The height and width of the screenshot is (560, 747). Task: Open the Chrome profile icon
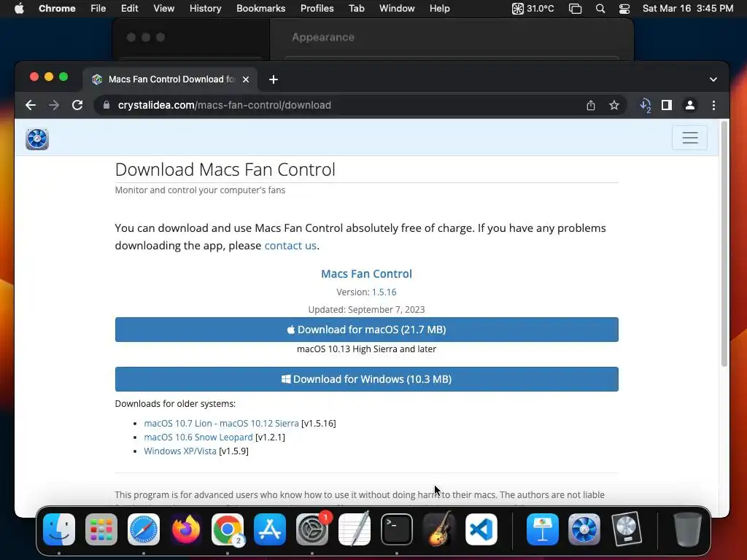690,105
